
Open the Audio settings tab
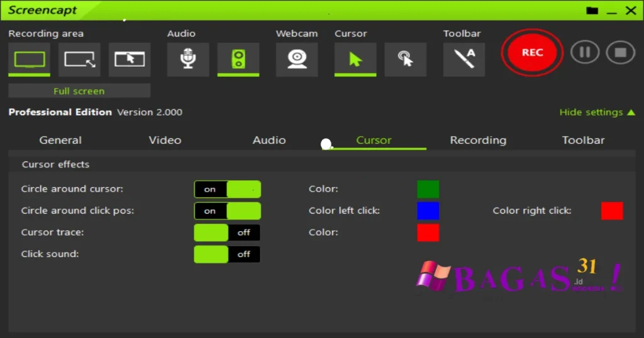pos(269,140)
